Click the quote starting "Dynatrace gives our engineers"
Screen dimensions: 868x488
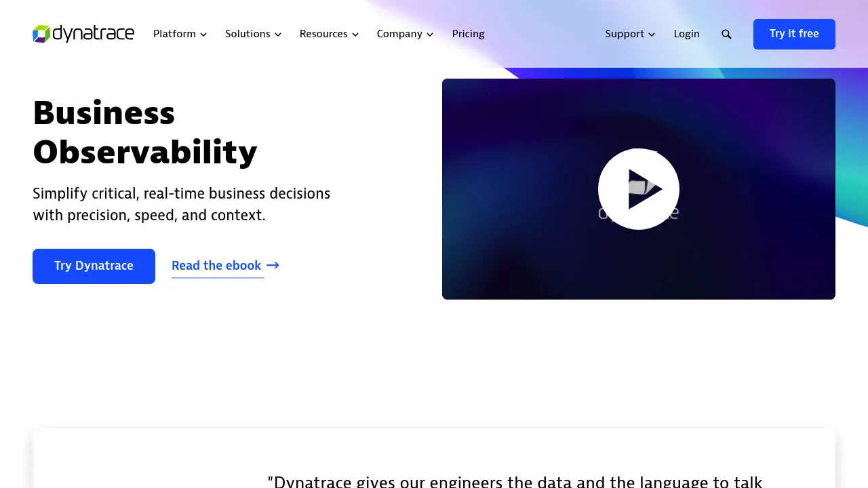point(515,481)
